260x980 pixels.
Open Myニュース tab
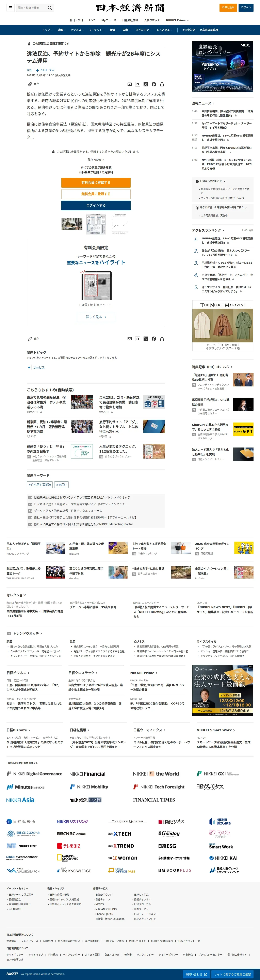[x=109, y=20]
